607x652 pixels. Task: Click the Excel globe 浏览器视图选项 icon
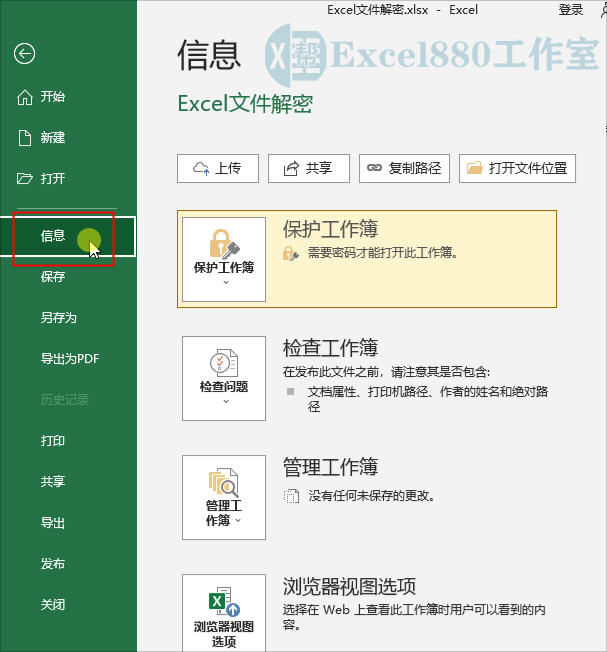[224, 601]
